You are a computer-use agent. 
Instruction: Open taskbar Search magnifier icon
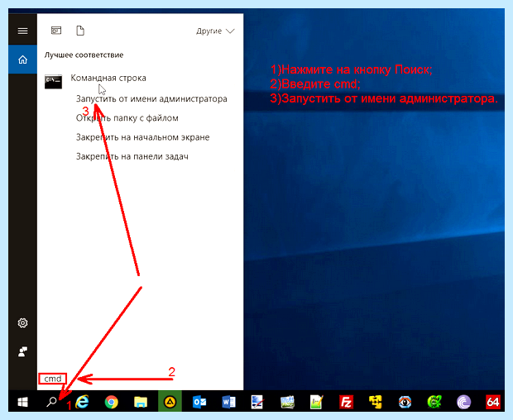point(51,402)
